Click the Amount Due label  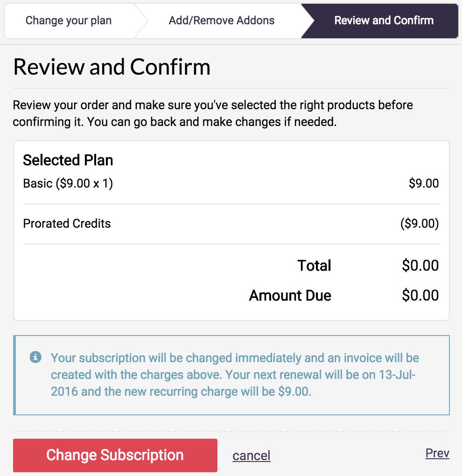pos(290,295)
